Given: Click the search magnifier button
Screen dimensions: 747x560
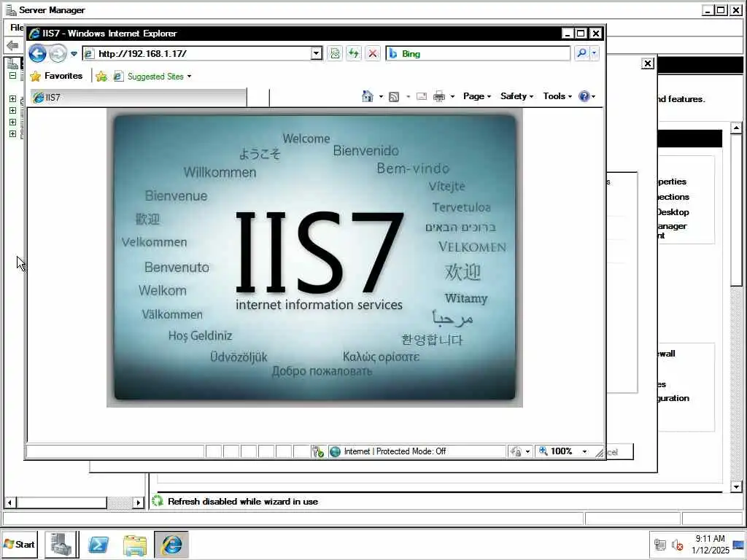Looking at the screenshot, I should [x=581, y=53].
